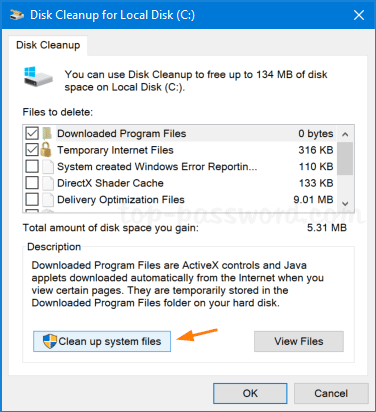The image size is (376, 412).
Task: Check the Delivery Optimization Files checkbox
Action: coord(32,199)
